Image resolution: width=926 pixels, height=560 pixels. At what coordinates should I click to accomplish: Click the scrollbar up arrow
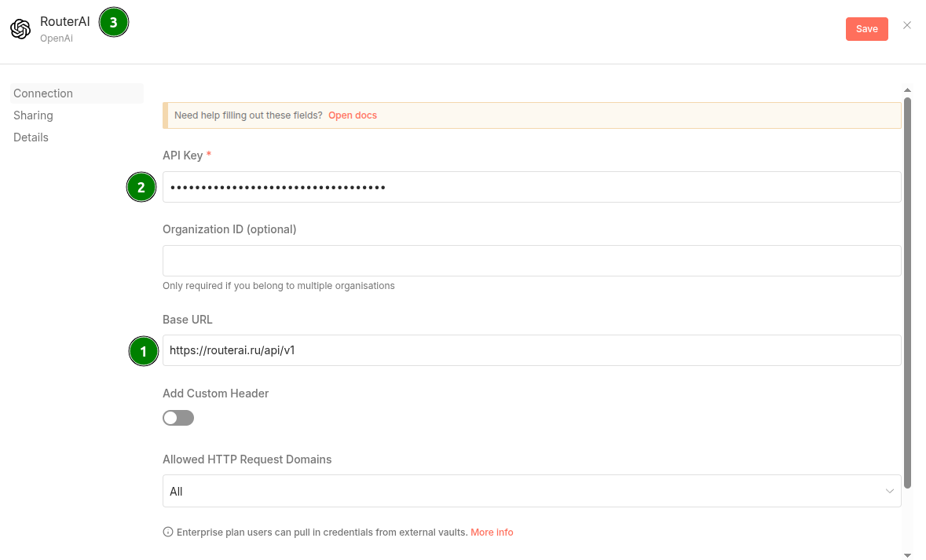(x=907, y=91)
